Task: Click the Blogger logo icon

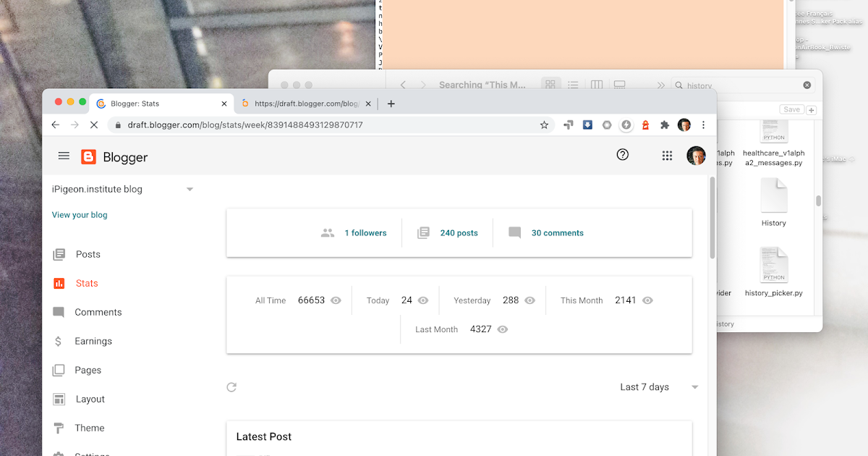Action: pyautogui.click(x=88, y=157)
